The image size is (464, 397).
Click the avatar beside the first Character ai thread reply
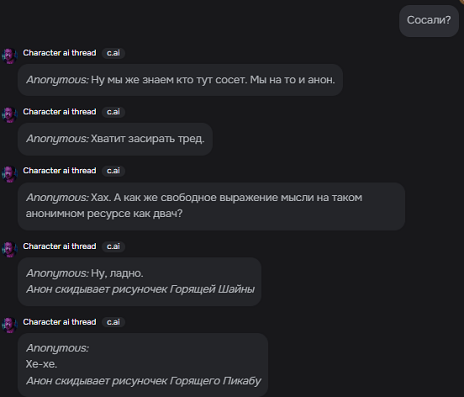[9, 56]
